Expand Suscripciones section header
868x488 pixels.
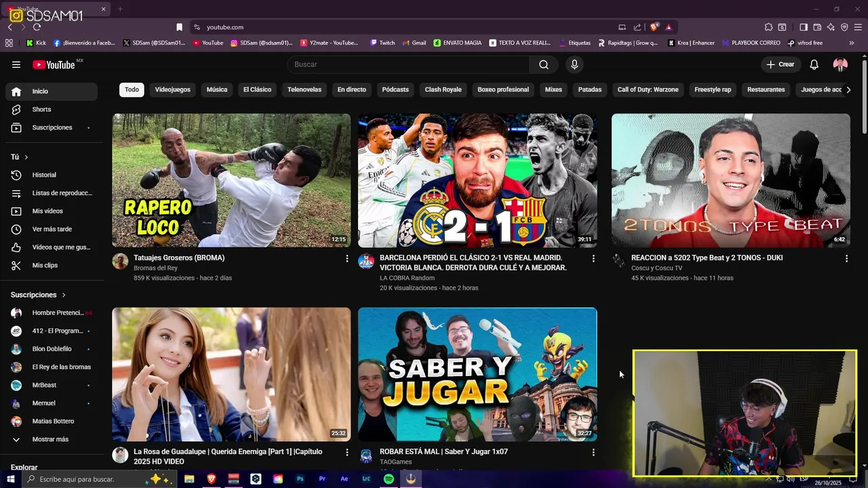[x=39, y=295]
